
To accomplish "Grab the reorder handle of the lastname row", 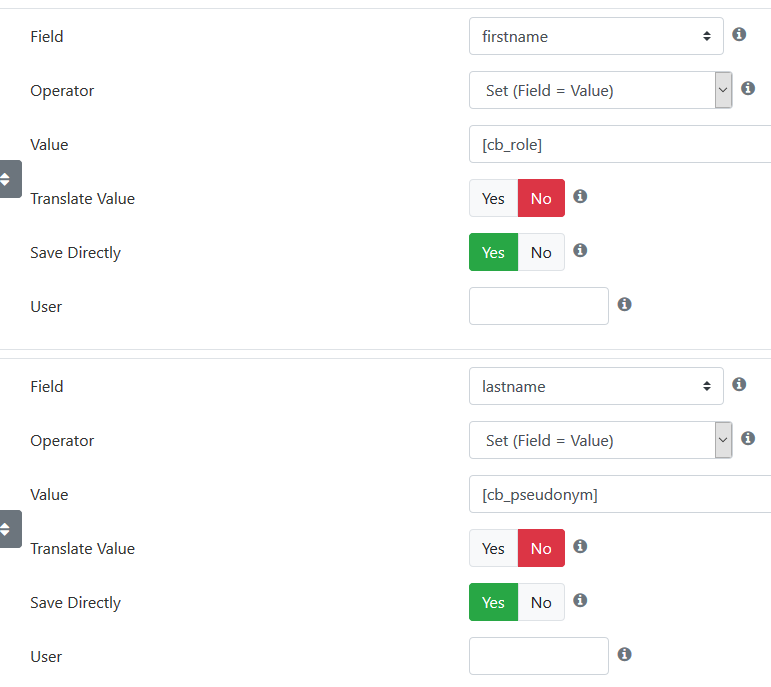I will pos(10,529).
